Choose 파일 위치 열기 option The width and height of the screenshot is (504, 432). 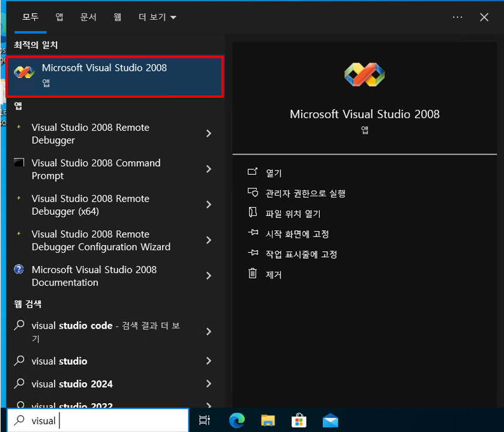[293, 214]
